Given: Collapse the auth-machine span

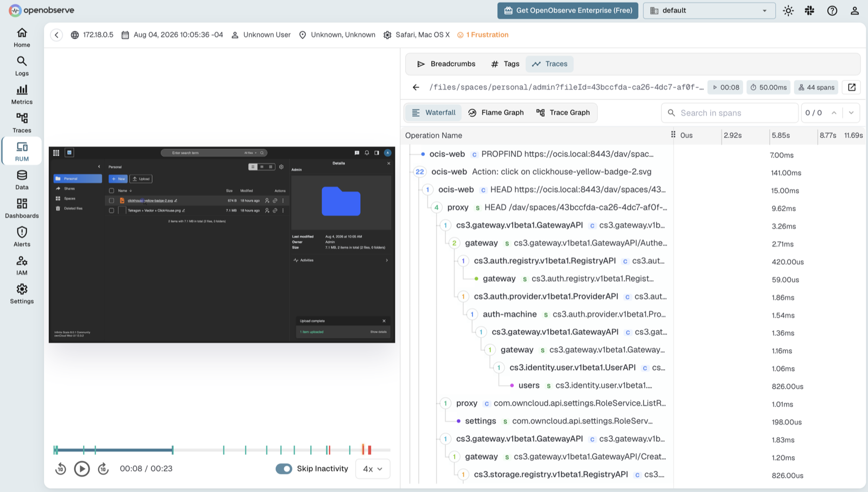Looking at the screenshot, I should tap(472, 314).
